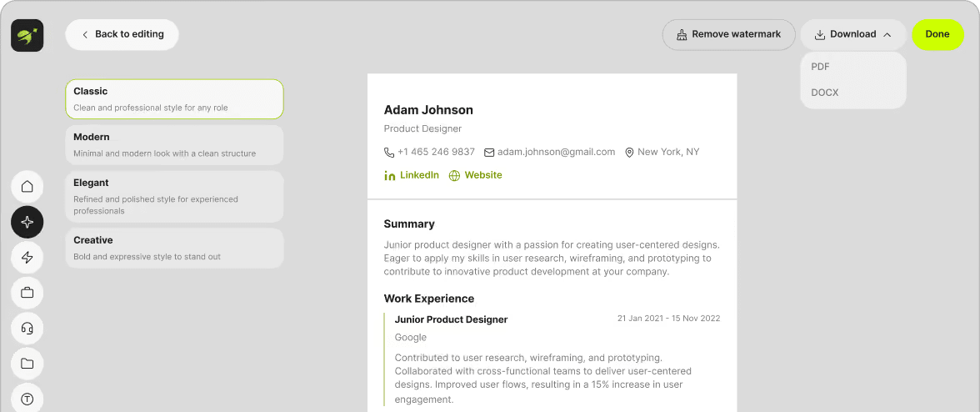Select the sparkle AI icon in the sidebar
This screenshot has width=980, height=412.
tap(27, 222)
